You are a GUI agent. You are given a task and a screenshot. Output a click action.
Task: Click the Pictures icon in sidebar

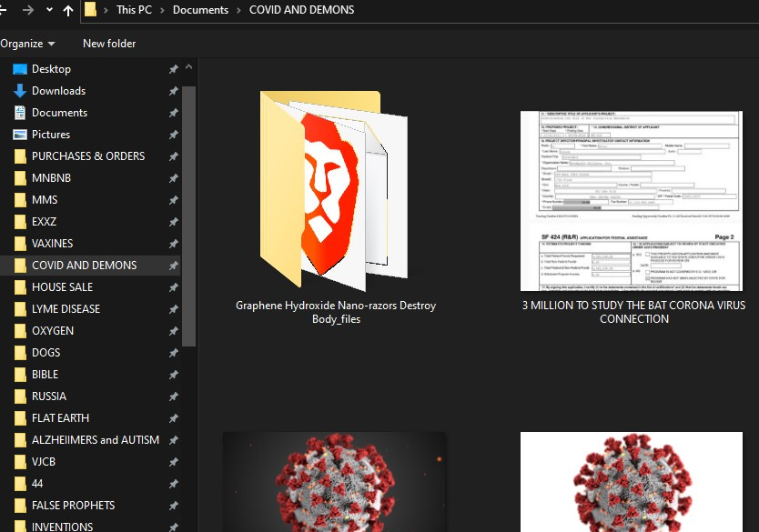(20, 135)
